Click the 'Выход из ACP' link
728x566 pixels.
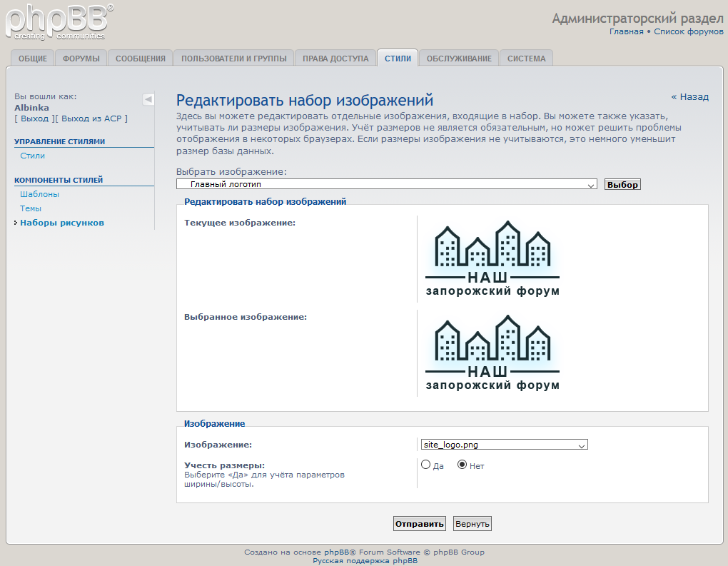coord(92,118)
